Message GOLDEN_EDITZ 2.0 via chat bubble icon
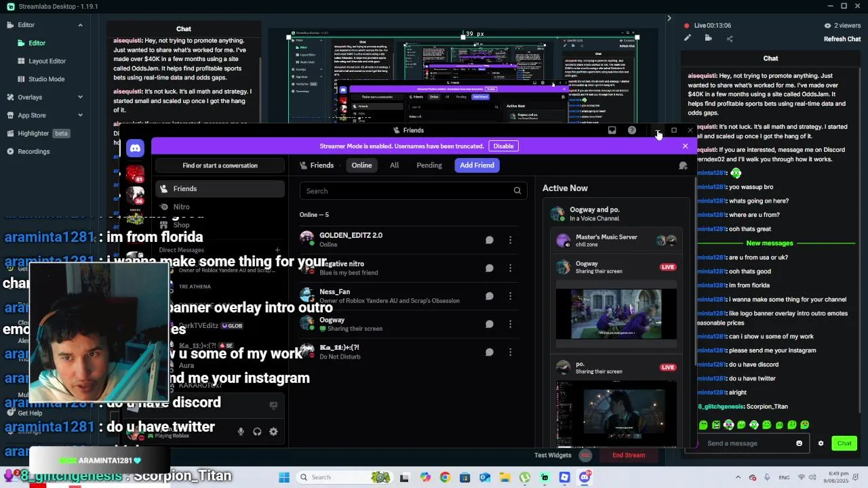This screenshot has width=868, height=488. [x=489, y=240]
